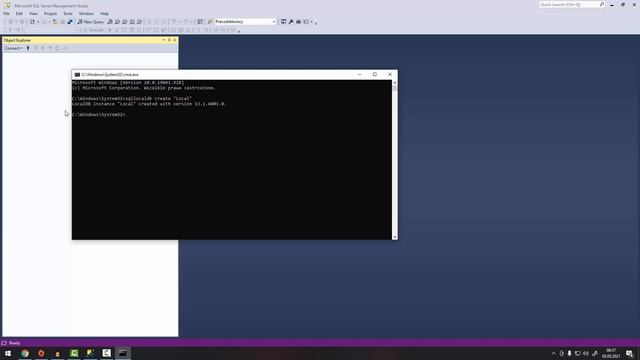Click the taskbar clock and date
640x360 pixels.
click(611, 353)
